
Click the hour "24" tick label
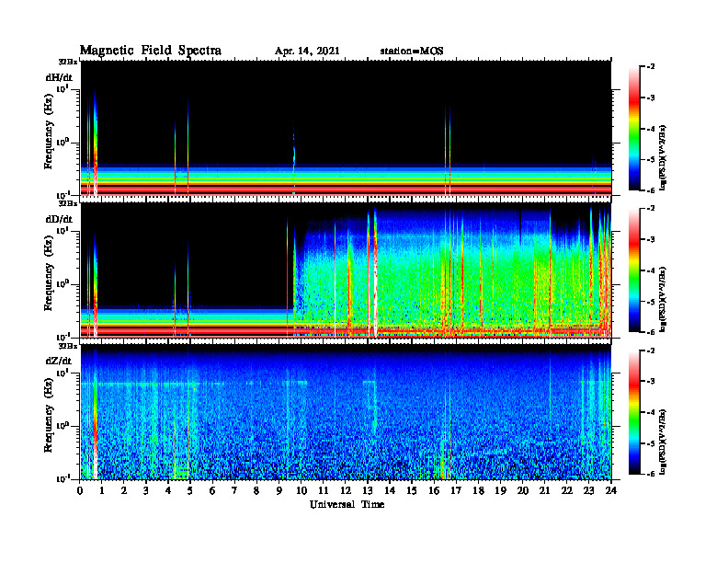[611, 490]
